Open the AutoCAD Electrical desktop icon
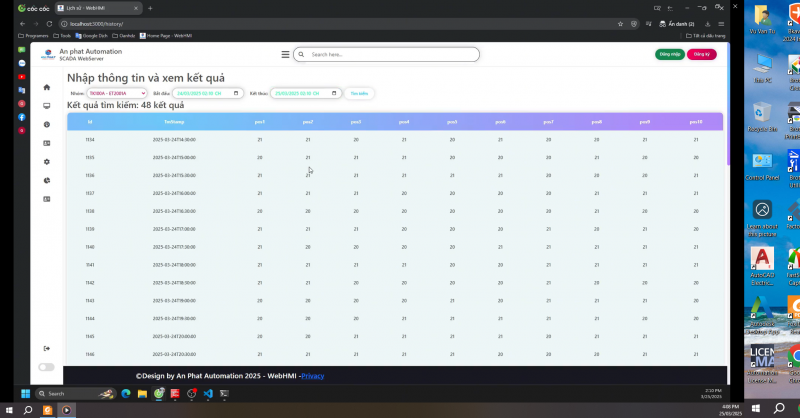The width and height of the screenshot is (800, 418). tap(762, 266)
